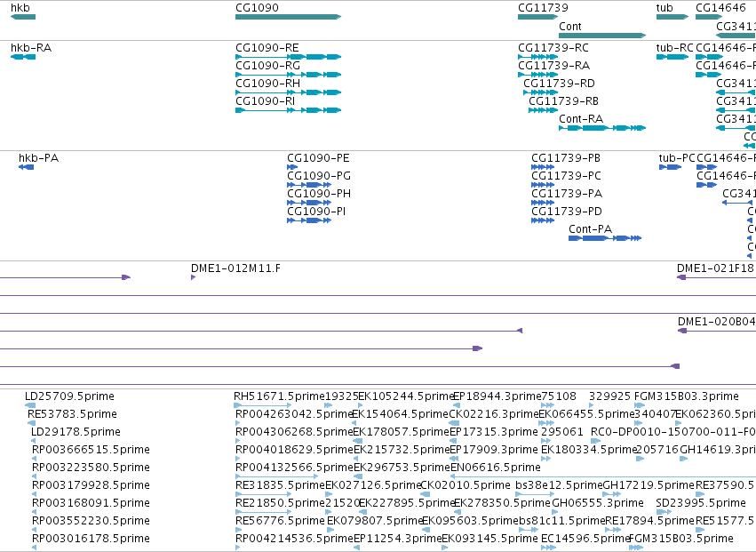Viewport: 756px width, 552px height.
Task: Select the RE56776.5prime EST label
Action: [x=280, y=521]
